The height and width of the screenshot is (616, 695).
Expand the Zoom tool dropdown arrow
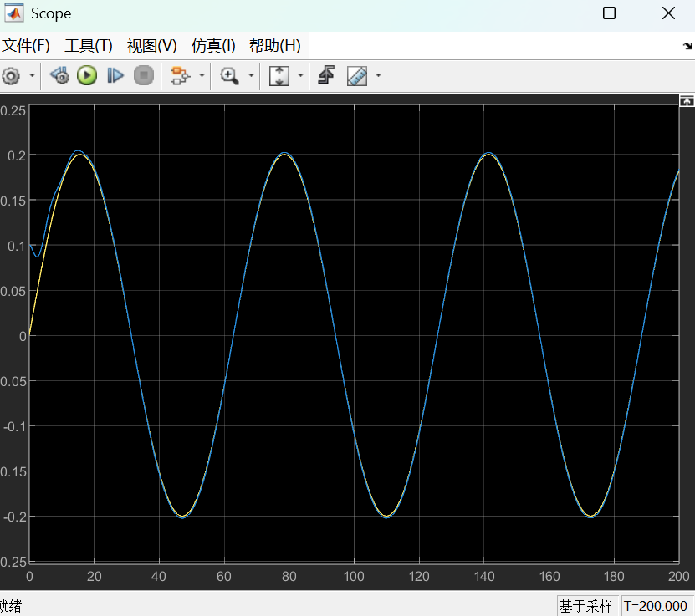pyautogui.click(x=250, y=76)
